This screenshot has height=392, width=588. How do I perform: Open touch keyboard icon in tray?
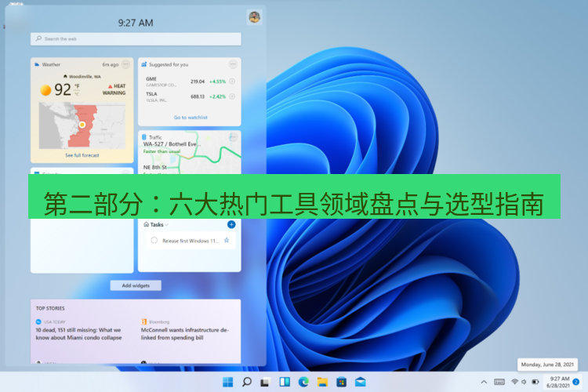(499, 382)
